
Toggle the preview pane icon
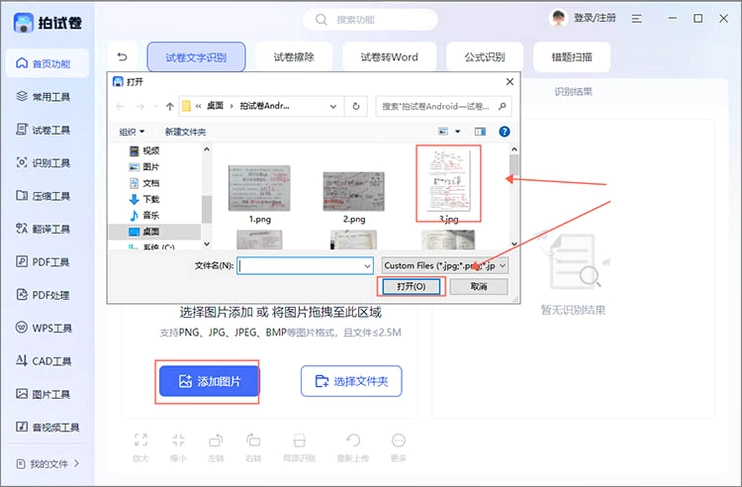click(480, 131)
